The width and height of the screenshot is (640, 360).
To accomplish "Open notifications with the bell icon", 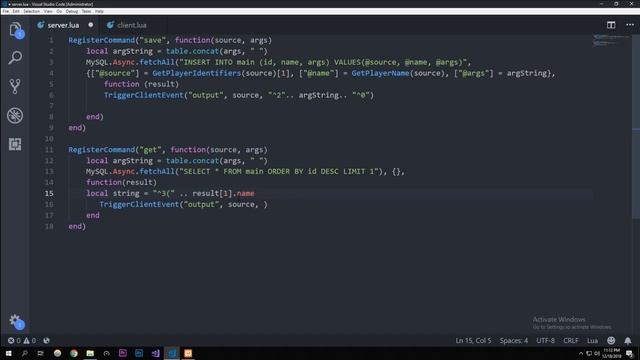I will click(628, 340).
